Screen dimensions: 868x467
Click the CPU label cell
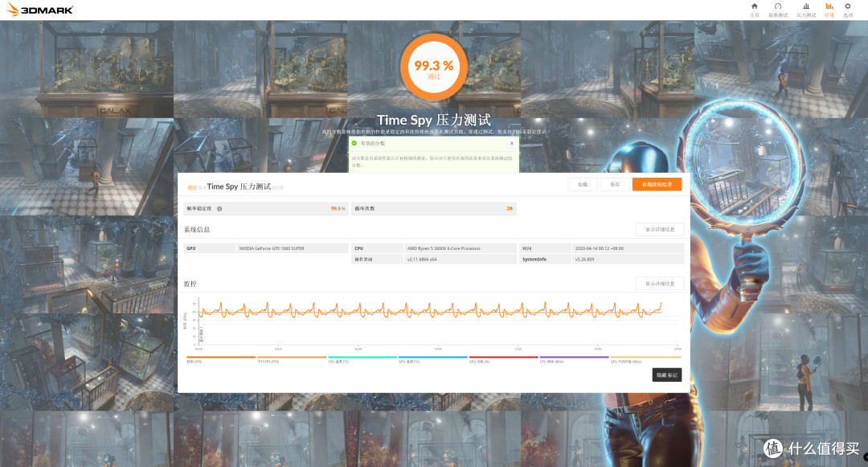click(378, 248)
